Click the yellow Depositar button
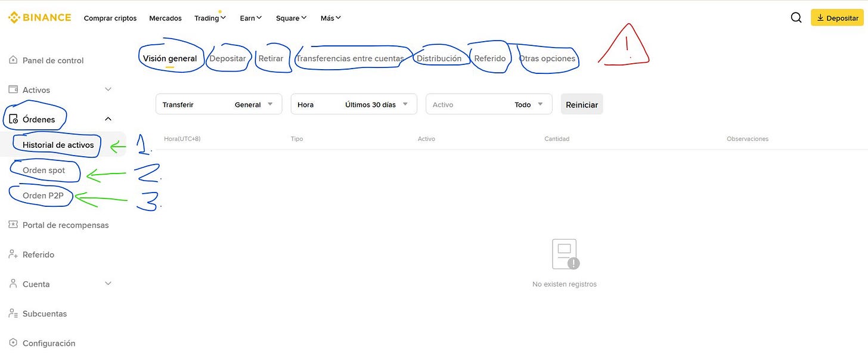868x363 pixels. [837, 18]
